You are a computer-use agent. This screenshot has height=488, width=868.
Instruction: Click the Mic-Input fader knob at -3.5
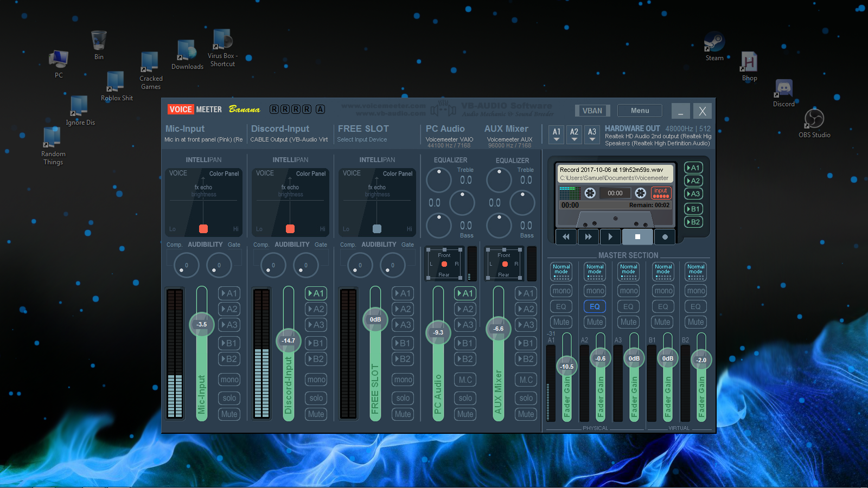(x=202, y=324)
